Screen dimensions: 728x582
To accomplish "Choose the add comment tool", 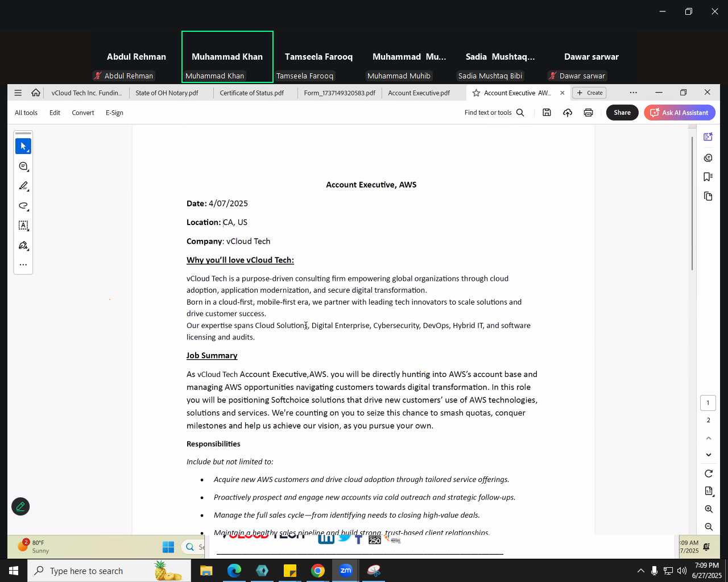I will [x=23, y=167].
